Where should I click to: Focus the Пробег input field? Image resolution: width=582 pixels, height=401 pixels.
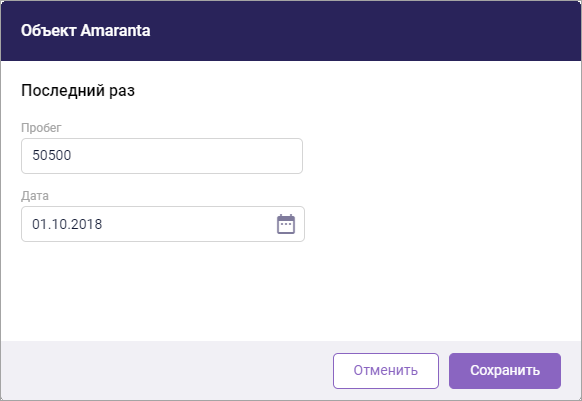coord(162,156)
